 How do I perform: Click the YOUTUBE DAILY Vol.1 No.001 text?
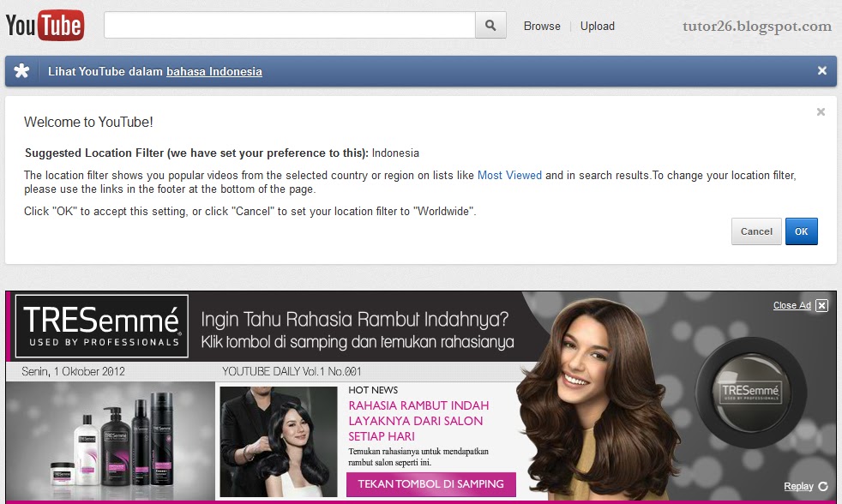point(292,371)
